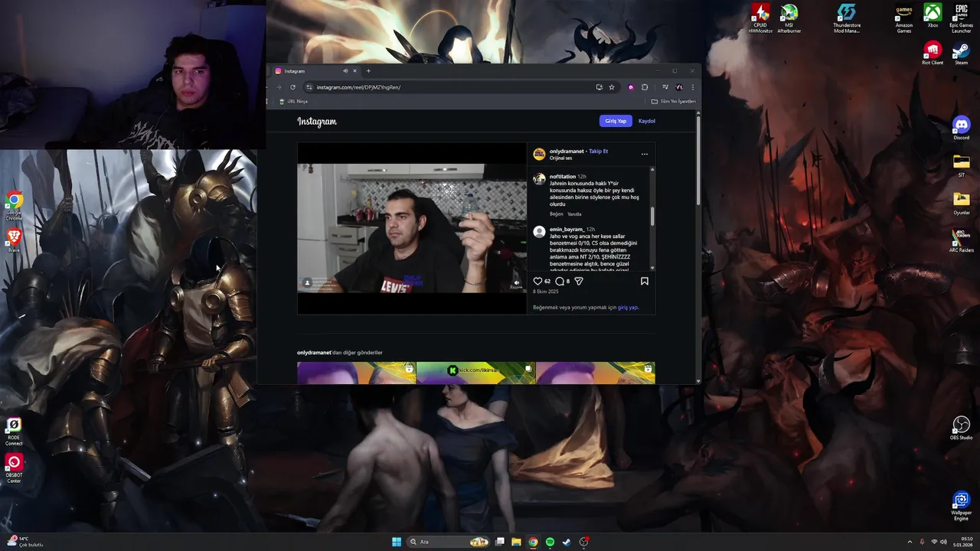This screenshot has height=551, width=980.
Task: Open the URL Ninja bookmark
Action: click(293, 101)
